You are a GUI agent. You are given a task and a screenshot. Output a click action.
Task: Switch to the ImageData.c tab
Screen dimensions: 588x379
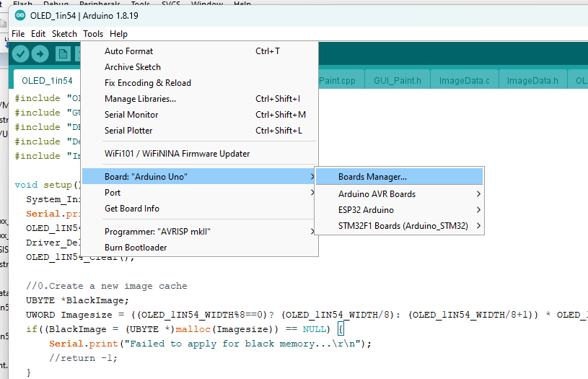(x=464, y=81)
